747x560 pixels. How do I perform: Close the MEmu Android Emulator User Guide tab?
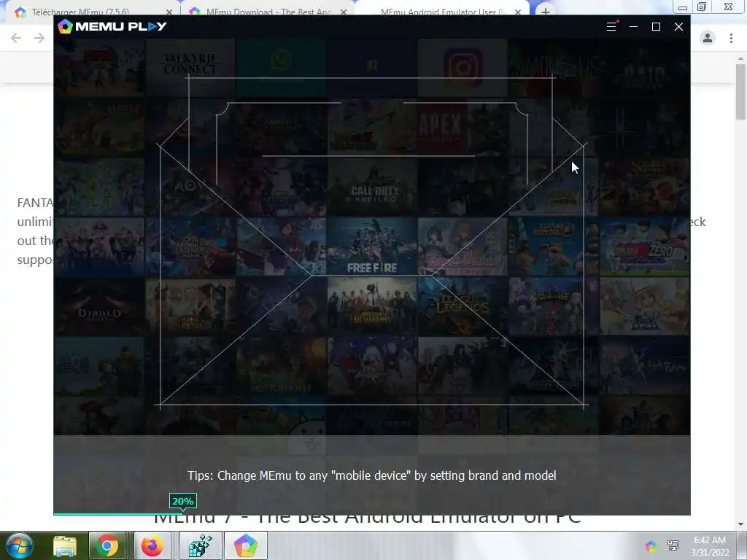[518, 12]
